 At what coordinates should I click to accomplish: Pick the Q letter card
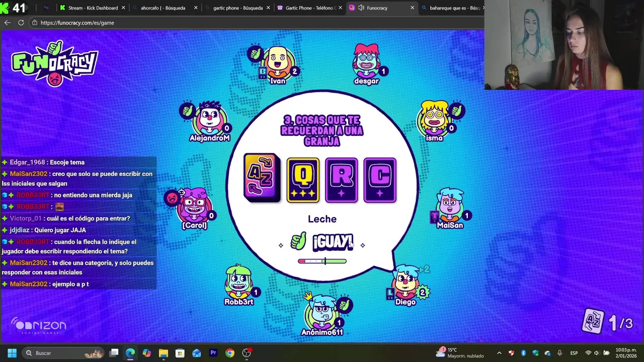(x=303, y=180)
